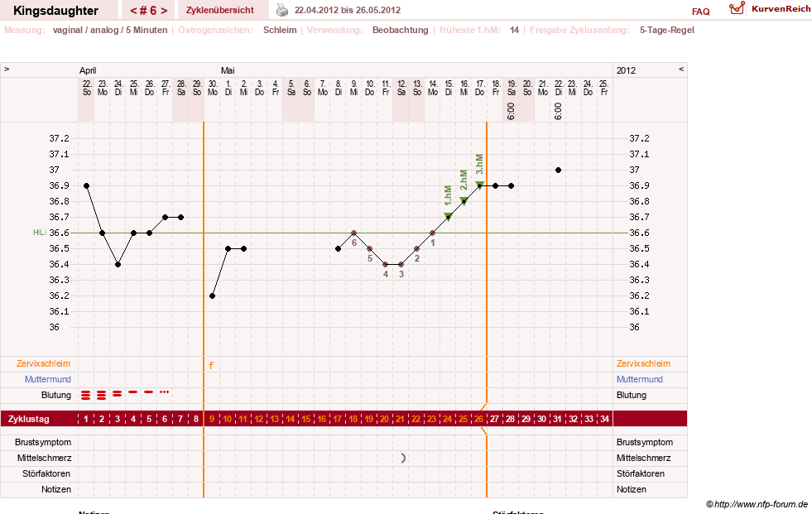
Task: Open the FAQ link
Action: (x=700, y=12)
